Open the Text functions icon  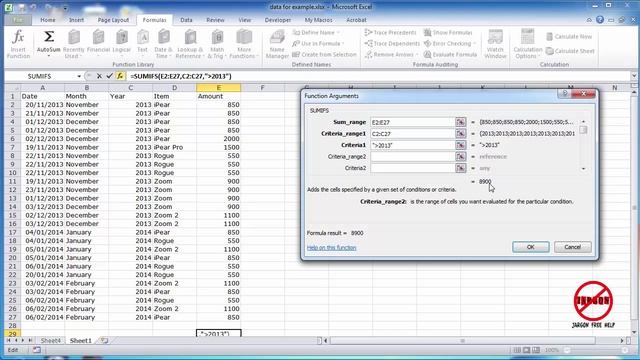click(x=142, y=42)
